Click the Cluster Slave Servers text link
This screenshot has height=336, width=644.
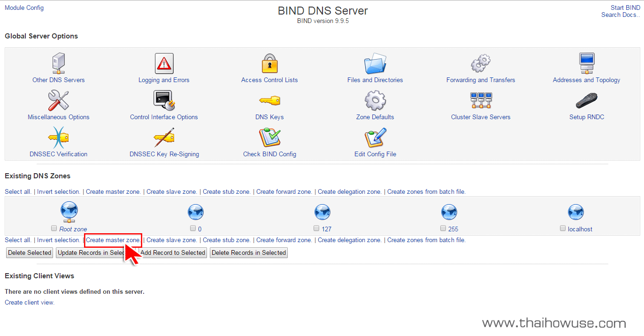point(481,117)
